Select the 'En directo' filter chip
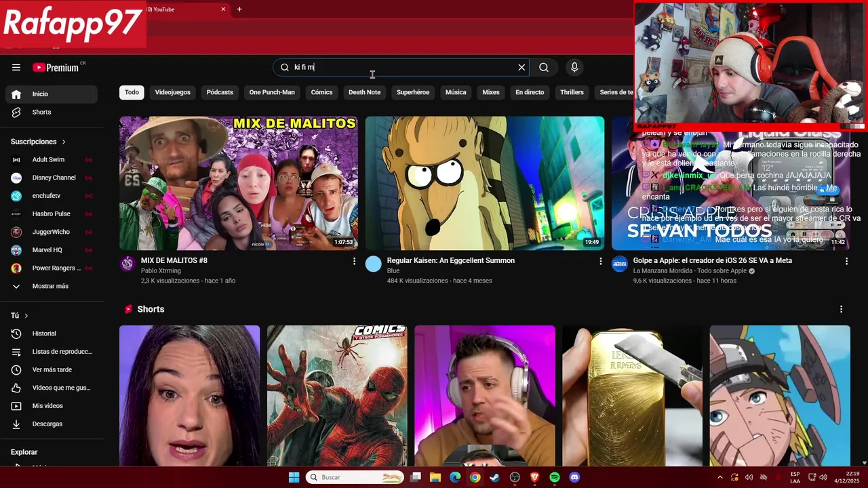 click(x=530, y=92)
